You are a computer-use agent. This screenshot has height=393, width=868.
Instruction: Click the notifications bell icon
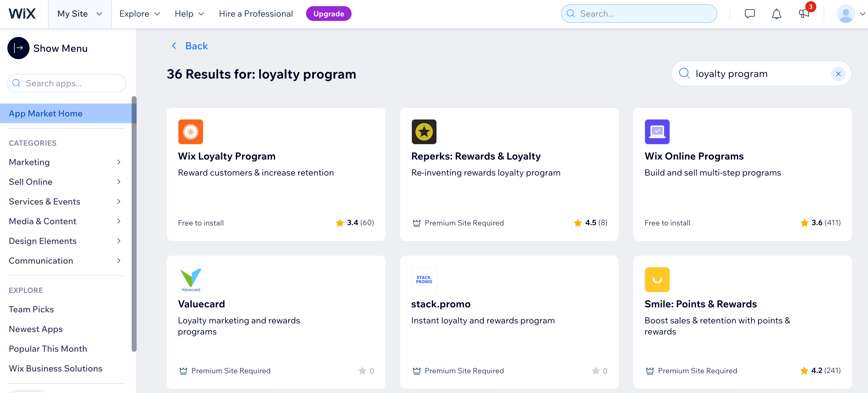click(776, 13)
